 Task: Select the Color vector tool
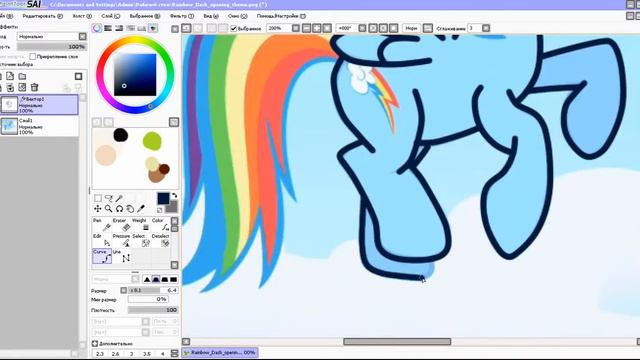click(x=161, y=224)
